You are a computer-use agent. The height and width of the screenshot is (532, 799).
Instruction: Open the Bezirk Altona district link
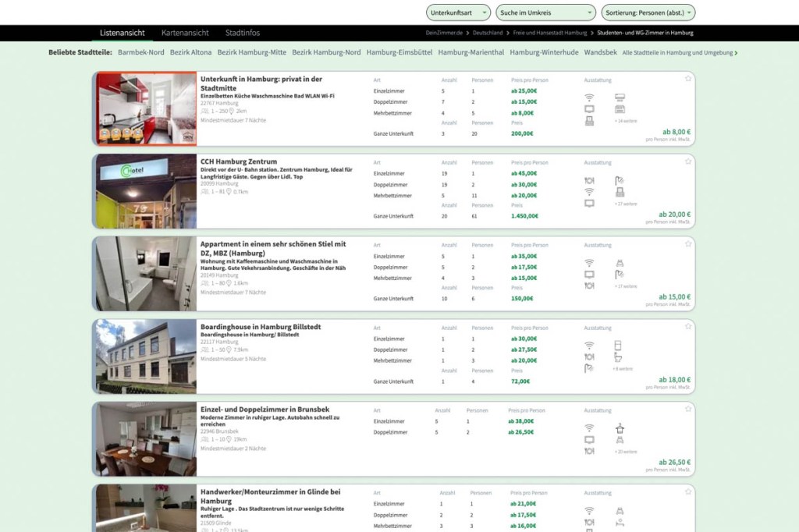tap(190, 52)
